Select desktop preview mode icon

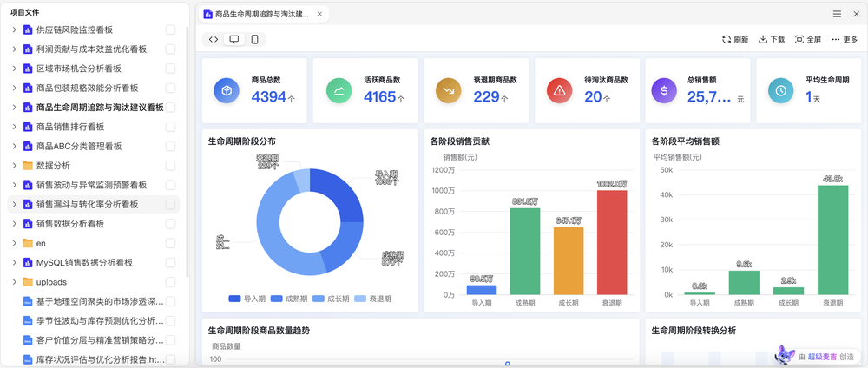[234, 40]
